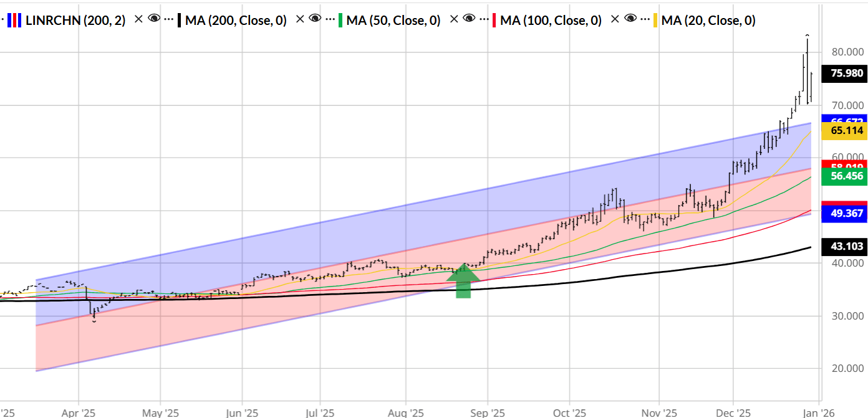The width and height of the screenshot is (868, 418).
Task: Select the MA (100, Close, 0) legend label
Action: pyautogui.click(x=552, y=20)
